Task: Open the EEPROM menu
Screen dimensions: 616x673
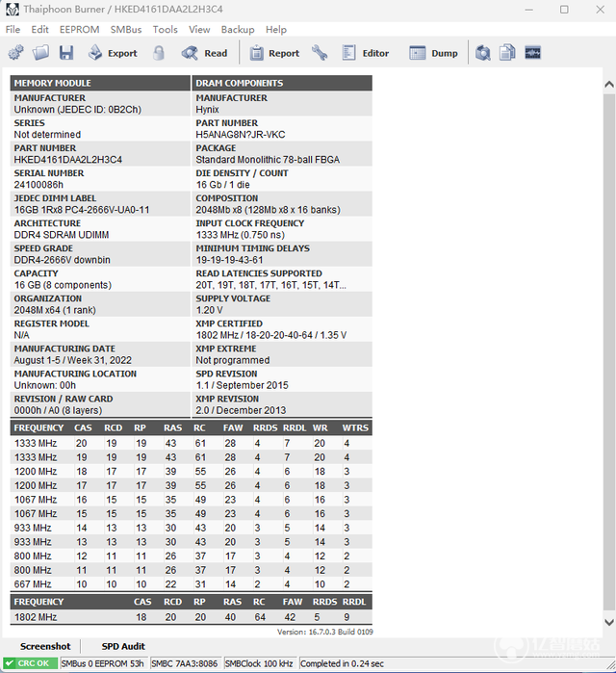Action: (79, 30)
